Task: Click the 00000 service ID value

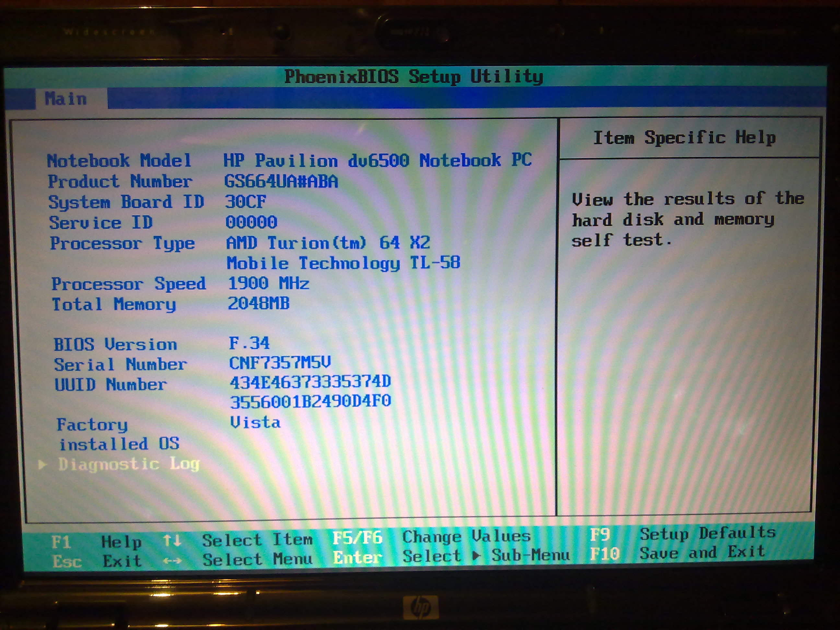Action: point(251,222)
